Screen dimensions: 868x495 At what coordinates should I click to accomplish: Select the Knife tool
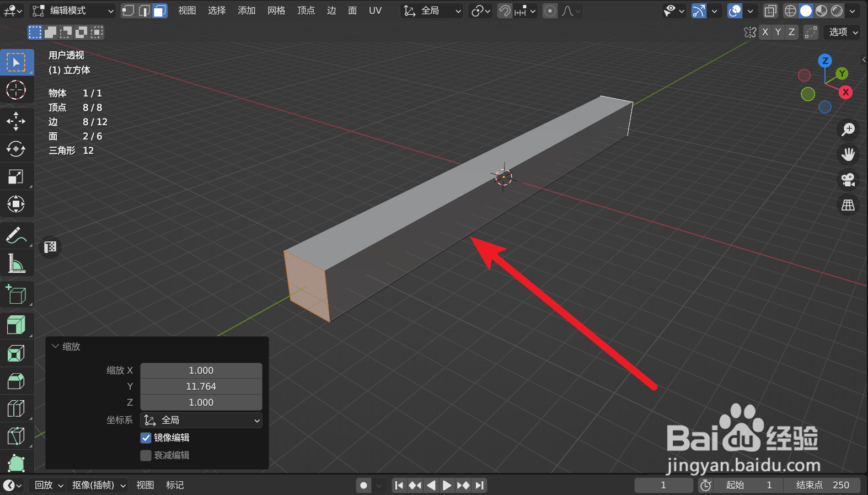tap(16, 436)
